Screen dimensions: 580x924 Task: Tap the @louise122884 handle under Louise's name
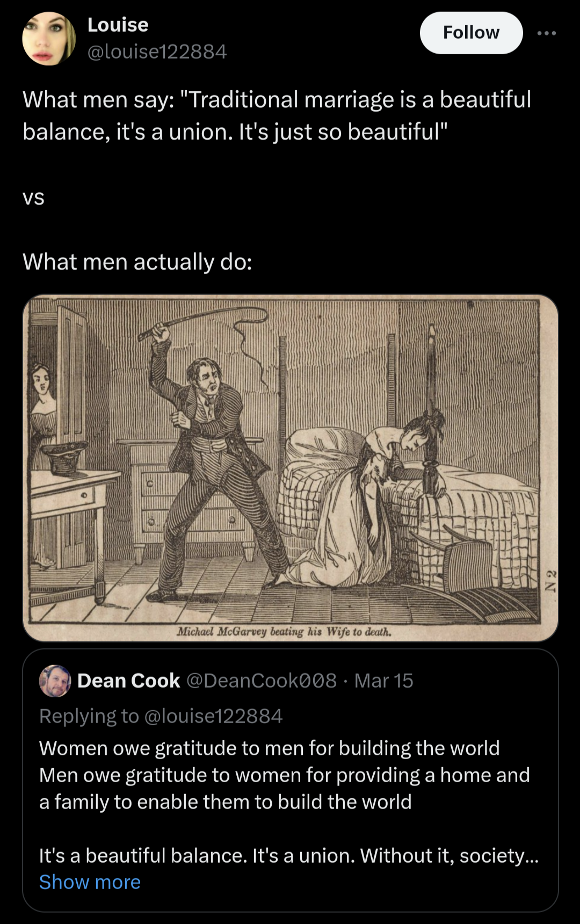[157, 52]
